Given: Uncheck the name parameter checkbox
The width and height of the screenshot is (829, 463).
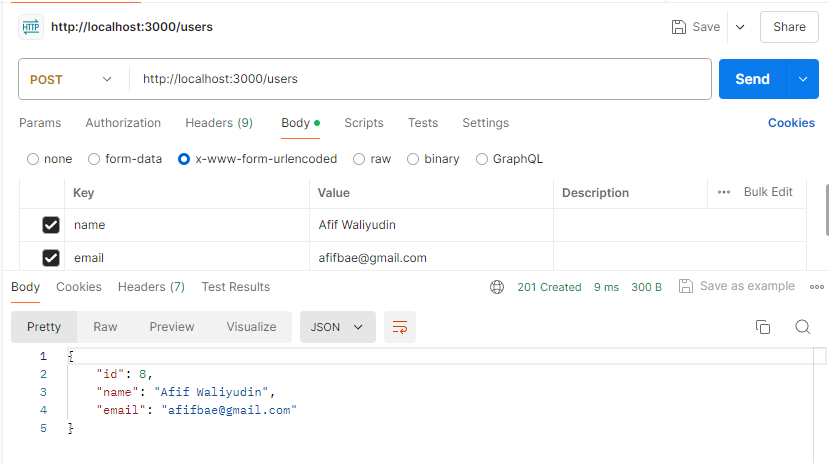Looking at the screenshot, I should [51, 225].
